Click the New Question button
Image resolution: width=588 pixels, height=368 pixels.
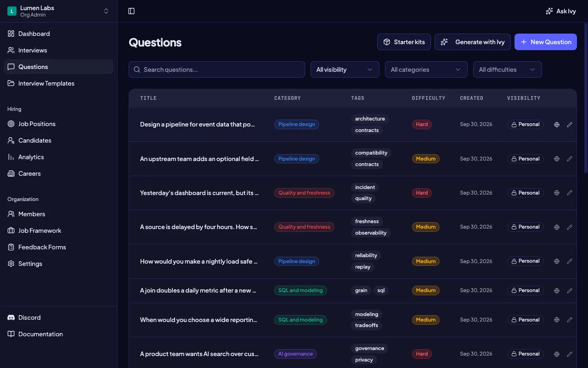coord(546,42)
